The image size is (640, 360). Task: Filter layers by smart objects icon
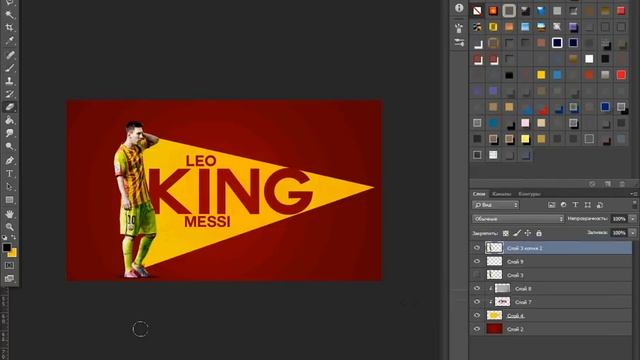tap(600, 205)
